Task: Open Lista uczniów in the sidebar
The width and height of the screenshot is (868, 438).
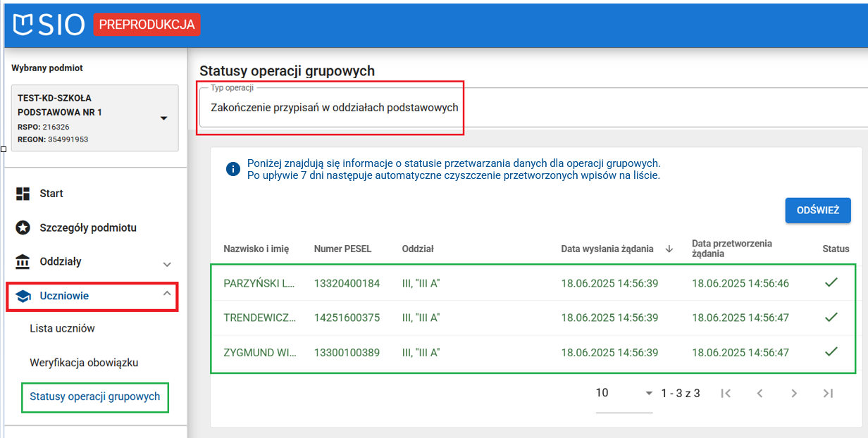Action: 62,329
